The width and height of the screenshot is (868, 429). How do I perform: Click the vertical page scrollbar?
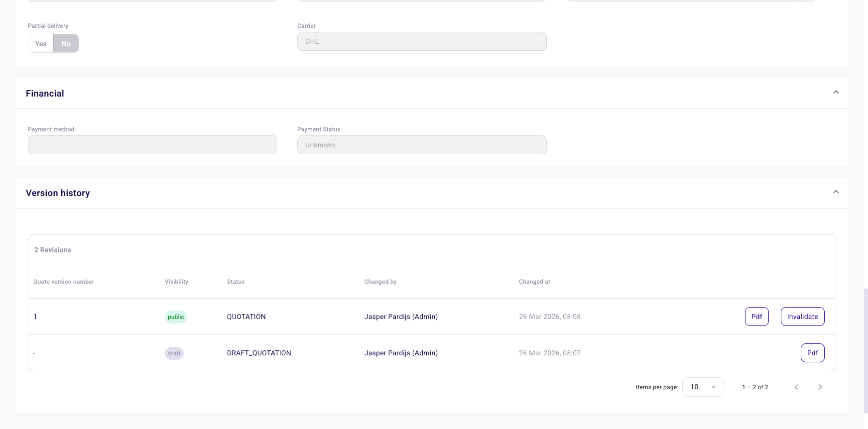coord(866,348)
